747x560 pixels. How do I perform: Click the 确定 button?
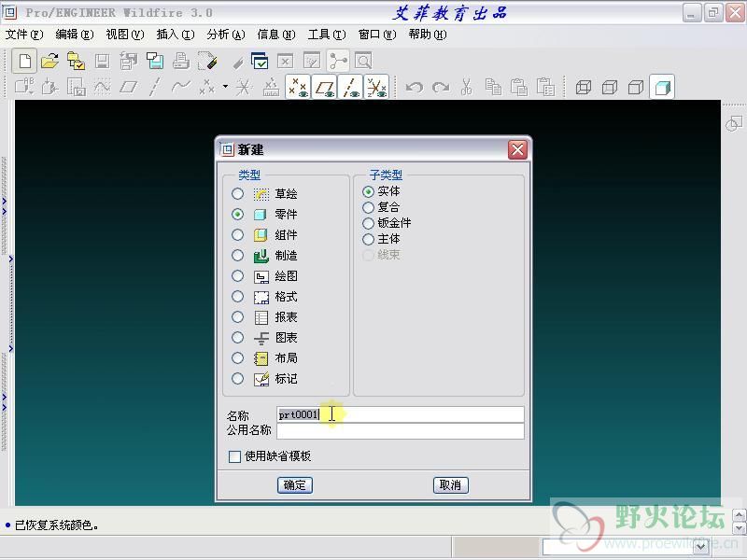click(x=295, y=485)
